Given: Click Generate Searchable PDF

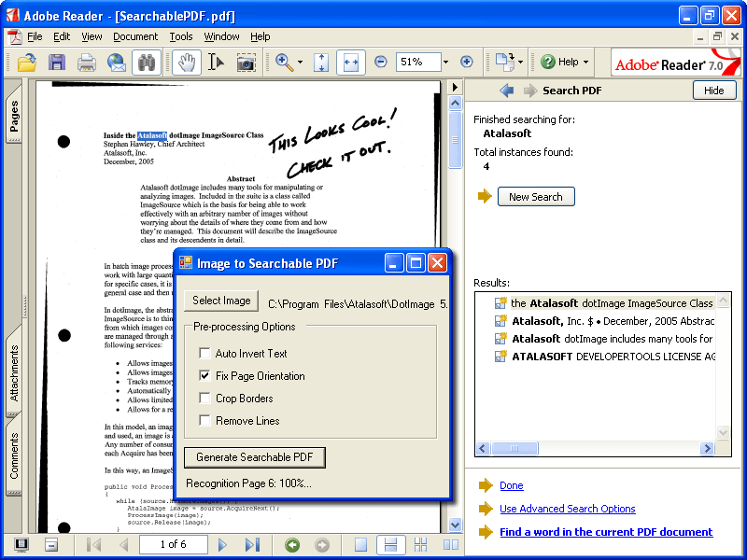Looking at the screenshot, I should click(255, 457).
